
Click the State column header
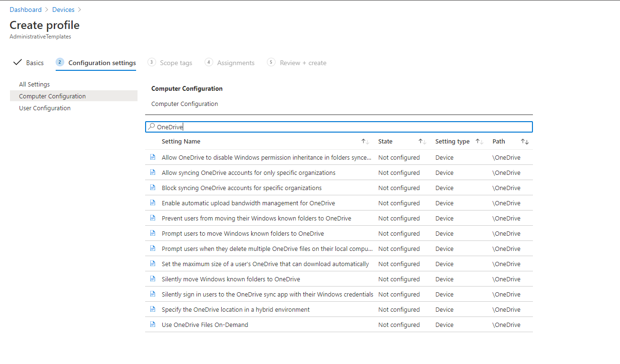385,141
